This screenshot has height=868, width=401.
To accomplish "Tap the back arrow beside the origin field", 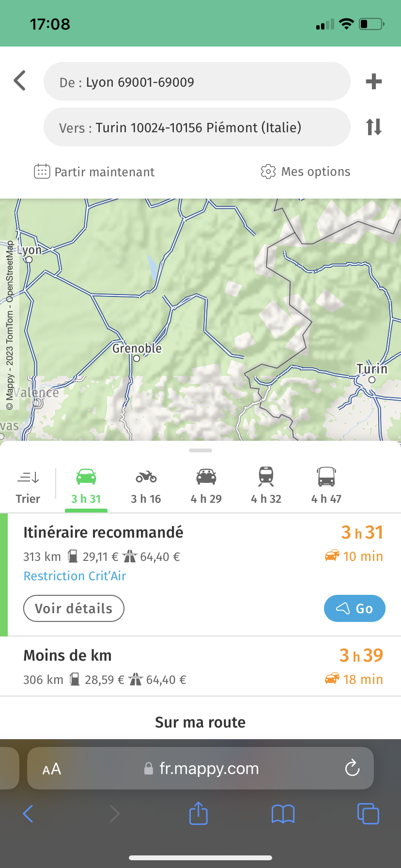I will click(20, 81).
